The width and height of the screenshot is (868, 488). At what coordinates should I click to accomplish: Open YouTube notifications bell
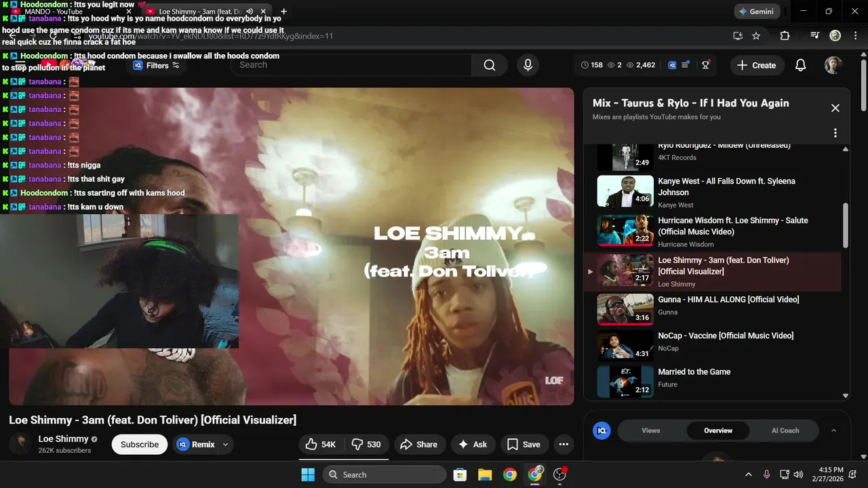(801, 65)
